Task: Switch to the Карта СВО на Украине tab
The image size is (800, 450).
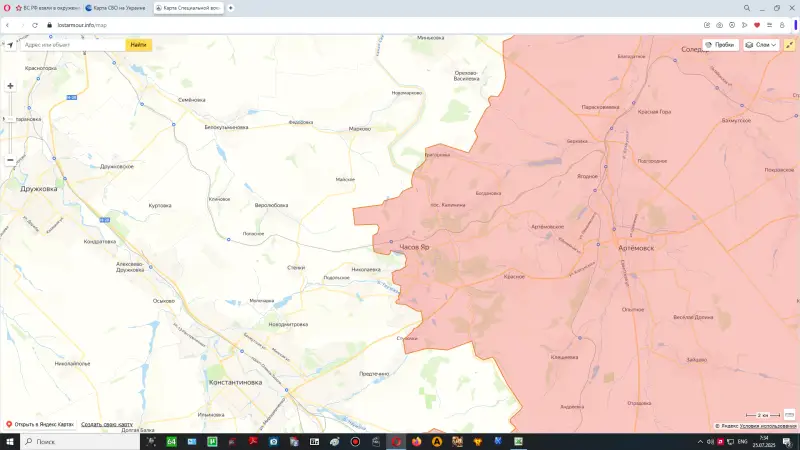Action: (115, 7)
